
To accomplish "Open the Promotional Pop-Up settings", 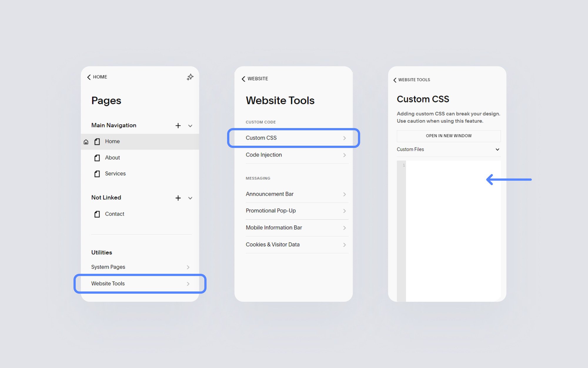I will pyautogui.click(x=297, y=211).
